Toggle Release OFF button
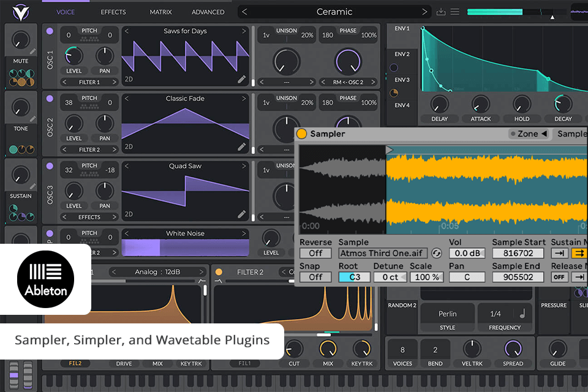588x392 pixels. pyautogui.click(x=559, y=277)
